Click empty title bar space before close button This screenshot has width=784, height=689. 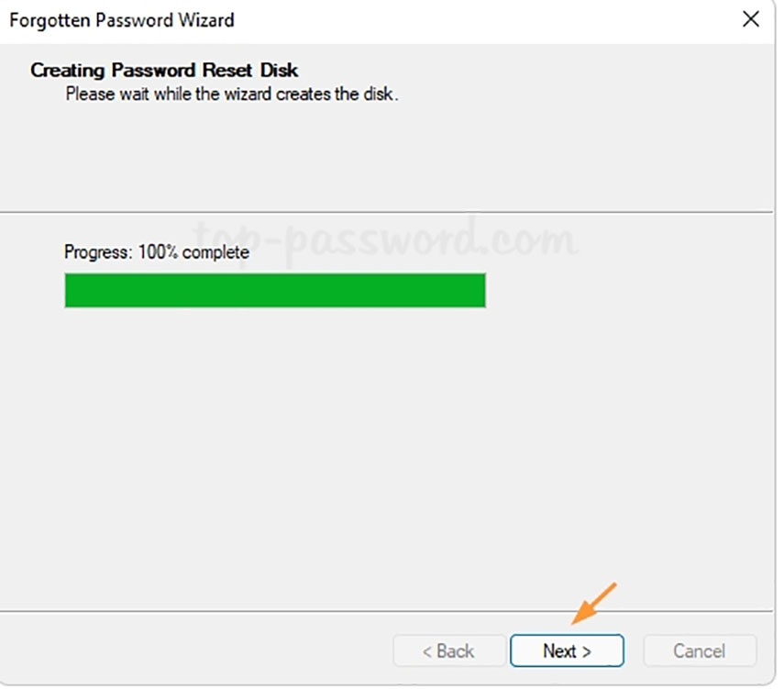tap(504, 19)
